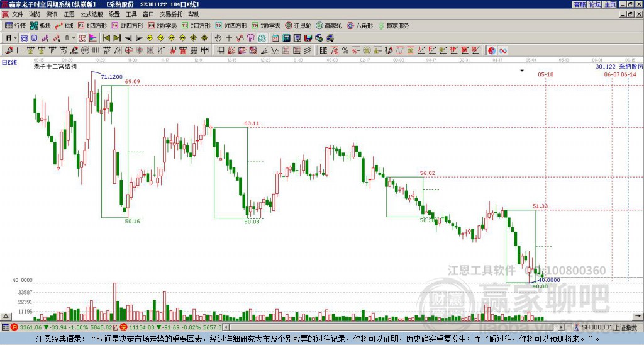This screenshot has width=644, height=345.
Task: Move chart left with black left arrow
Action: click(x=128, y=38)
